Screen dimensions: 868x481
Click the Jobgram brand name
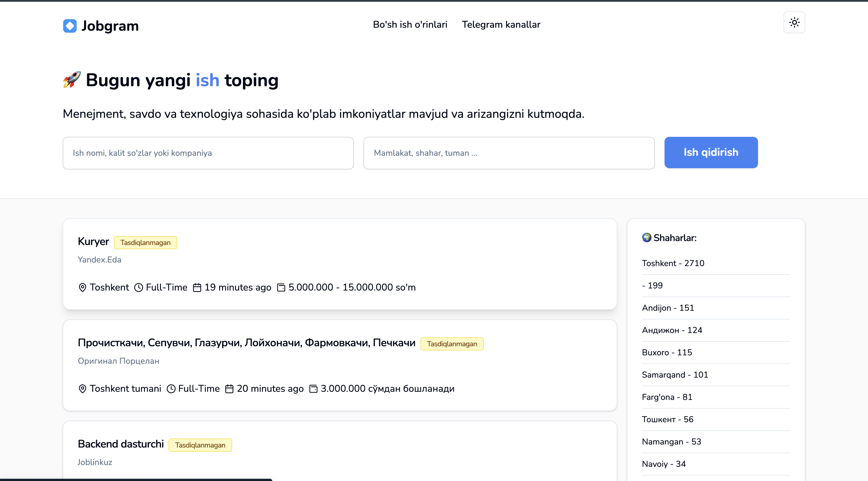point(110,26)
